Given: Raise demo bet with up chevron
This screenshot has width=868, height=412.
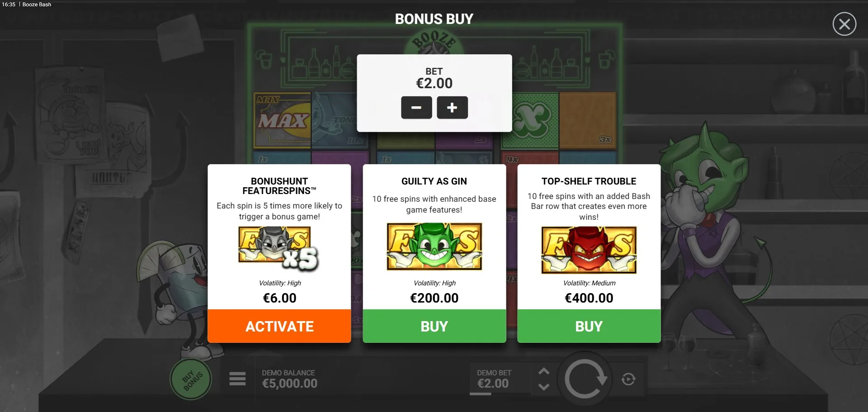Looking at the screenshot, I should click(x=544, y=371).
